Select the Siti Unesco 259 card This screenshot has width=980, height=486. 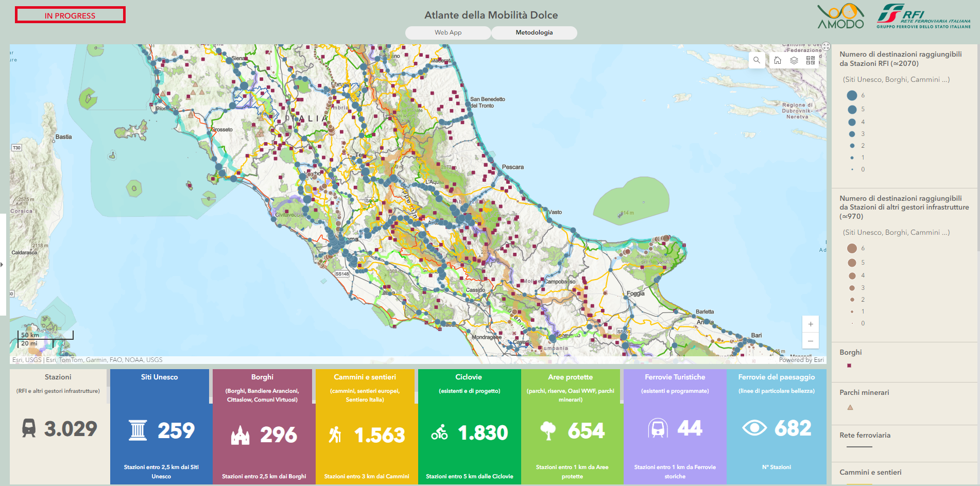tap(160, 427)
